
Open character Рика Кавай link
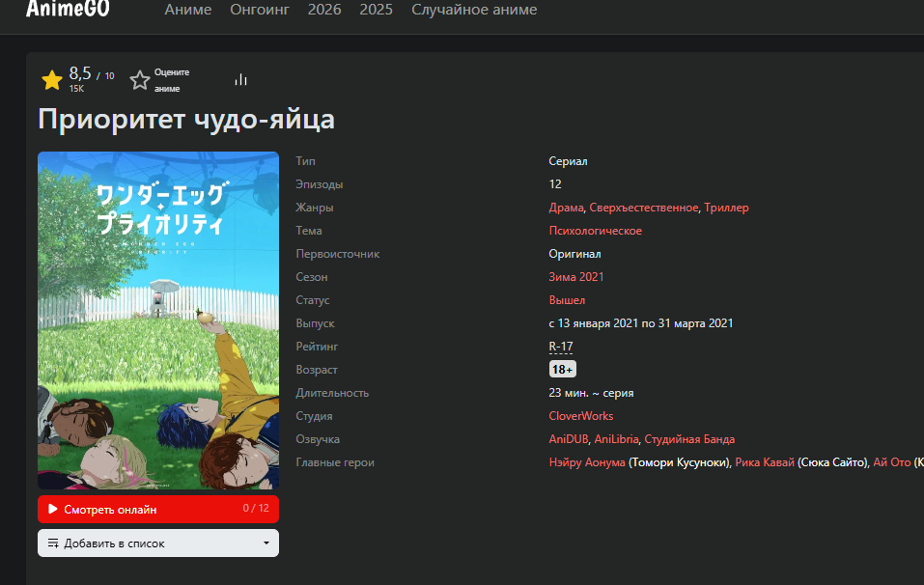[x=765, y=462]
